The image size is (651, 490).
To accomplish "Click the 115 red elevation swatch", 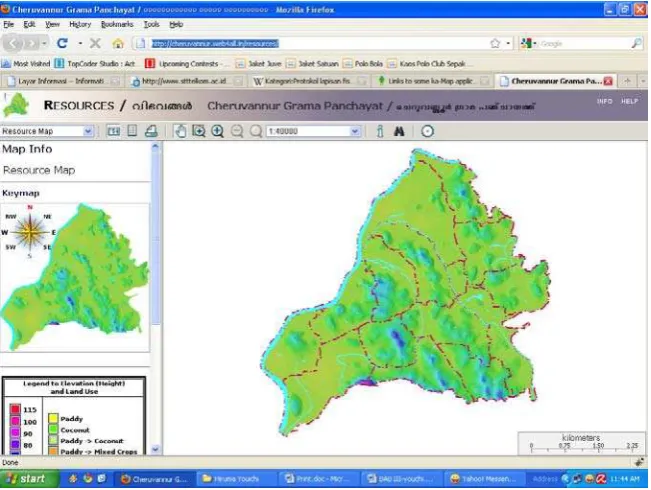I will coord(15,409).
